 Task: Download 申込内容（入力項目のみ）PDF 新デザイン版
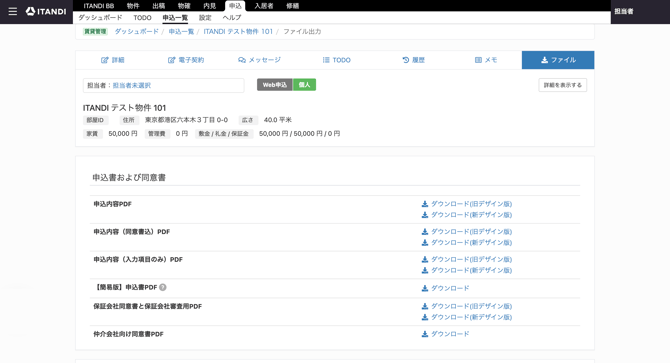467,270
